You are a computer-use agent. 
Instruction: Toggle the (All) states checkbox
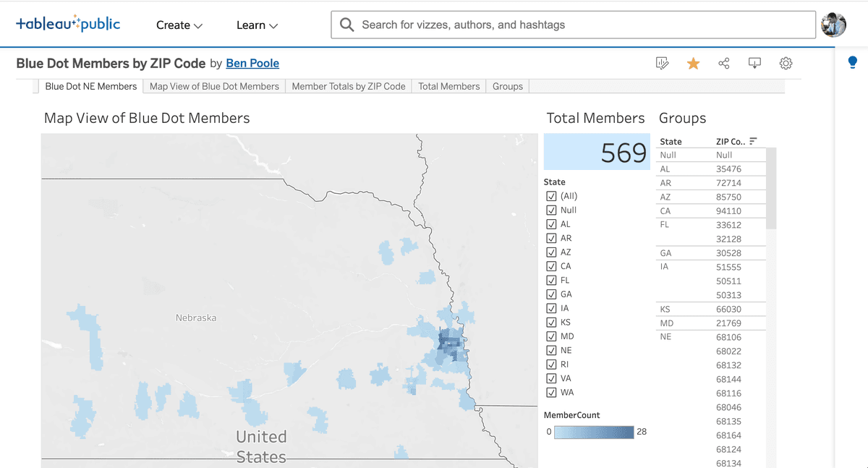[550, 195]
